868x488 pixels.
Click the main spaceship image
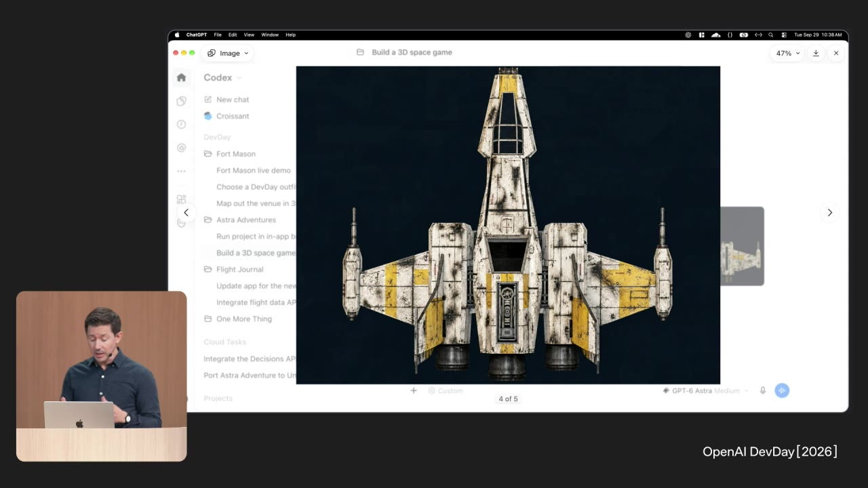508,225
